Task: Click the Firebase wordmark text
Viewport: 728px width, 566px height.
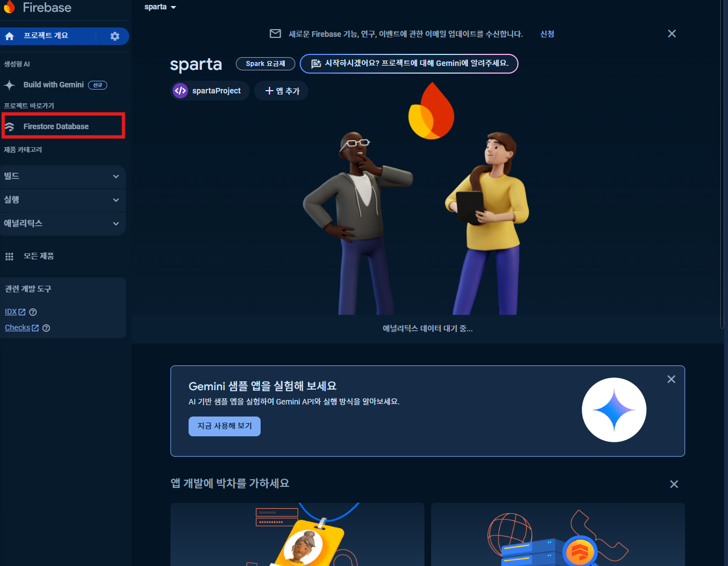Action: pyautogui.click(x=47, y=7)
